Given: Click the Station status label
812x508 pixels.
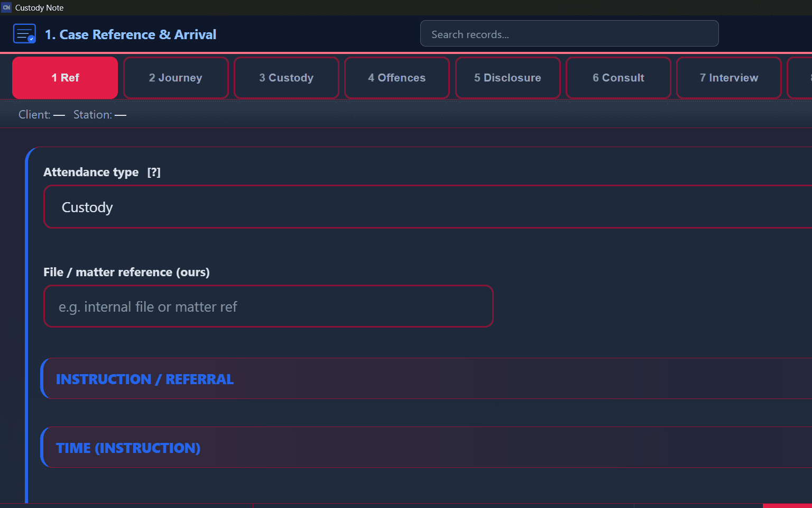Looking at the screenshot, I should click(99, 114).
